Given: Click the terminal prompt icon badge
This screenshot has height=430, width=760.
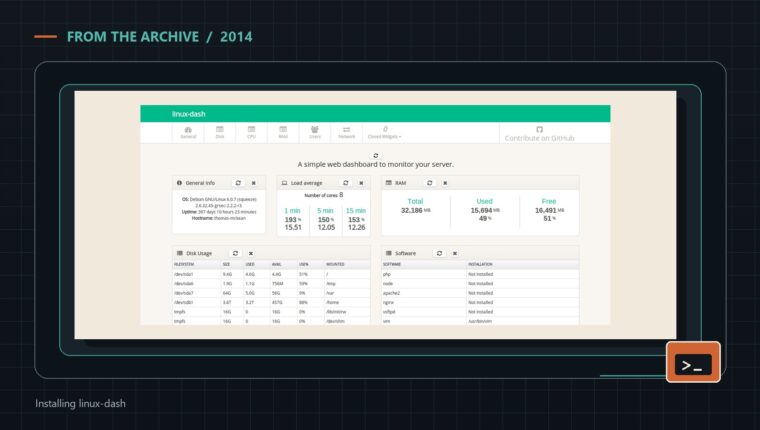Looking at the screenshot, I should (693, 362).
